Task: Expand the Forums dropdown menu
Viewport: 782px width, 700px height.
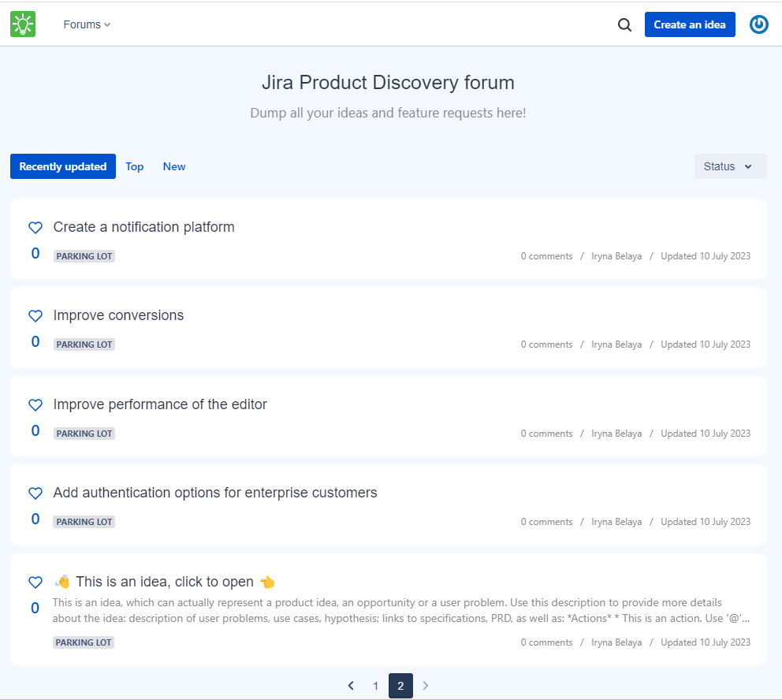Action: [87, 24]
